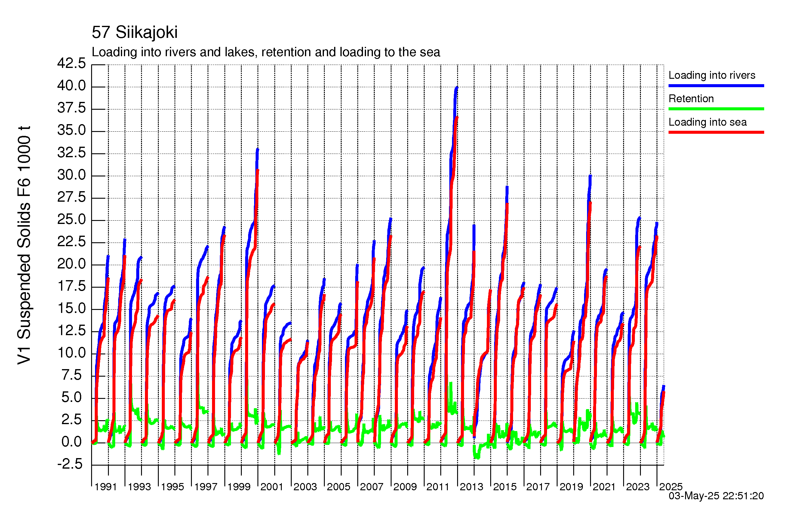Click the x-axis year label 2019
The width and height of the screenshot is (812, 511).
coord(571,487)
